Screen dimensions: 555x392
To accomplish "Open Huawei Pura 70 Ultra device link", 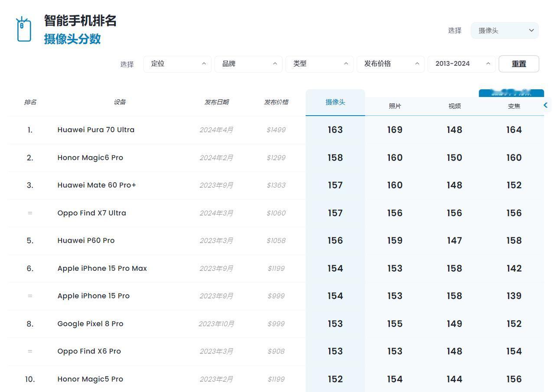I will tap(96, 130).
